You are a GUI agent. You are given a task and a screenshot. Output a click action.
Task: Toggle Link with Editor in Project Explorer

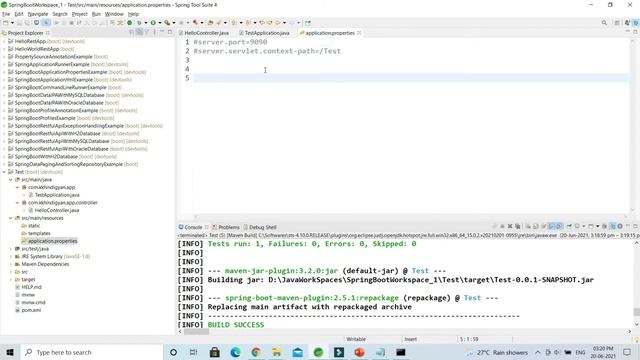(x=139, y=32)
